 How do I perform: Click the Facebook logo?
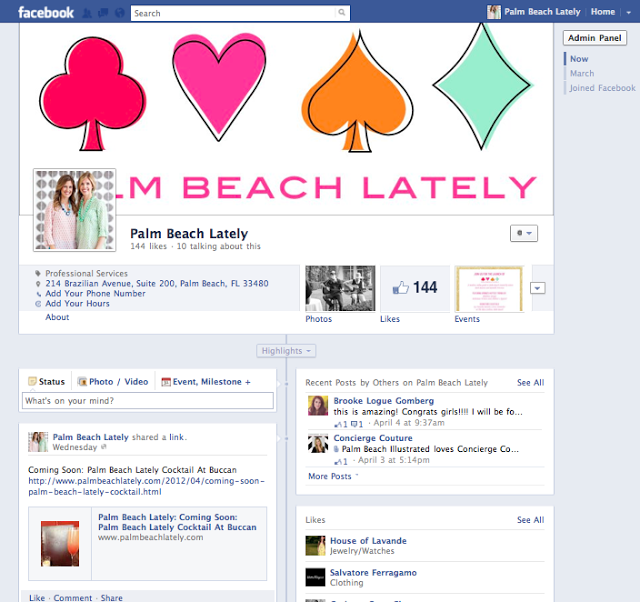(46, 13)
